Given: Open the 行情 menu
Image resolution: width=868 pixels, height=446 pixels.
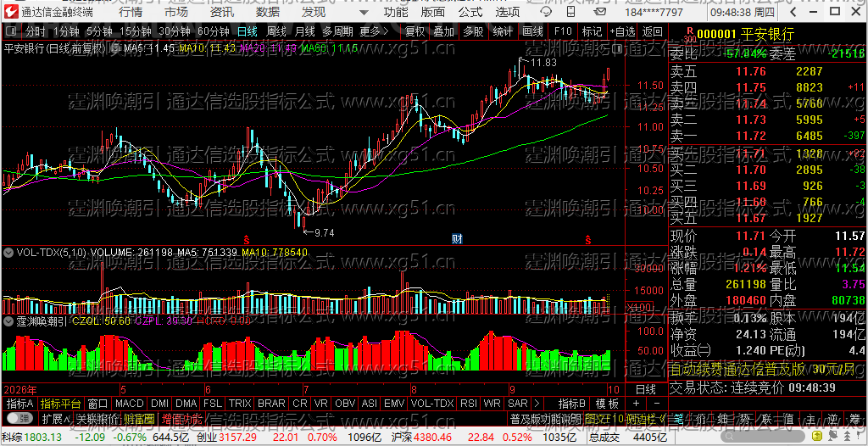Looking at the screenshot, I should coord(131,12).
